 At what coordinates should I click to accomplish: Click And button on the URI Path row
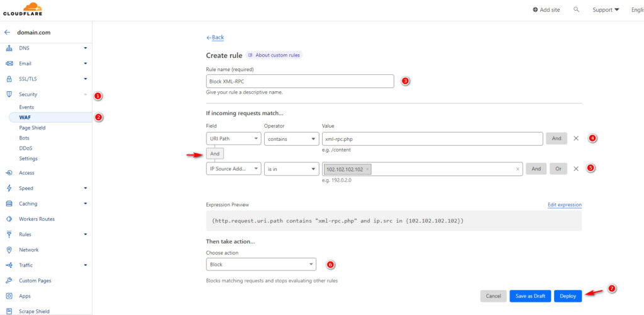(x=557, y=138)
